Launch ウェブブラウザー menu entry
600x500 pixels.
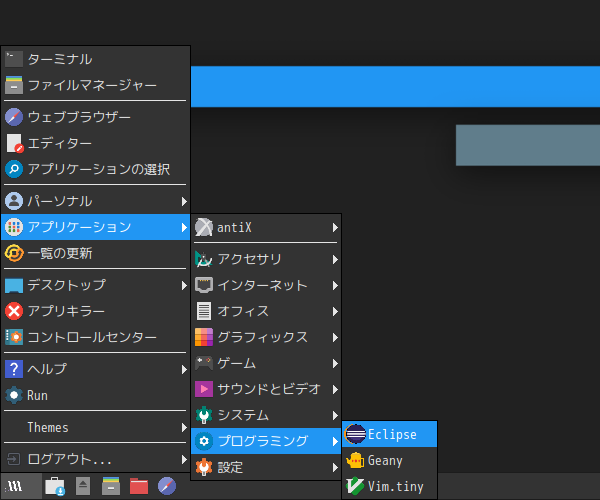pyautogui.click(x=96, y=117)
